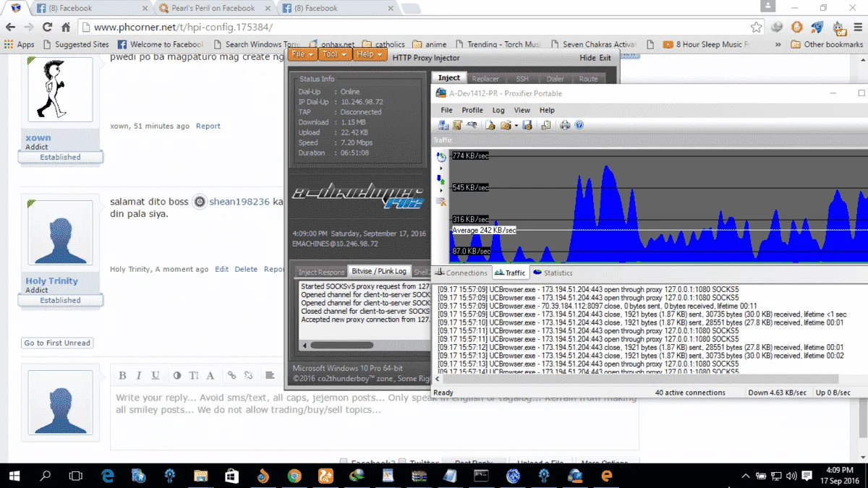The image size is (868, 488).
Task: Click the Bold formatting icon in reply editor
Action: pos(122,375)
